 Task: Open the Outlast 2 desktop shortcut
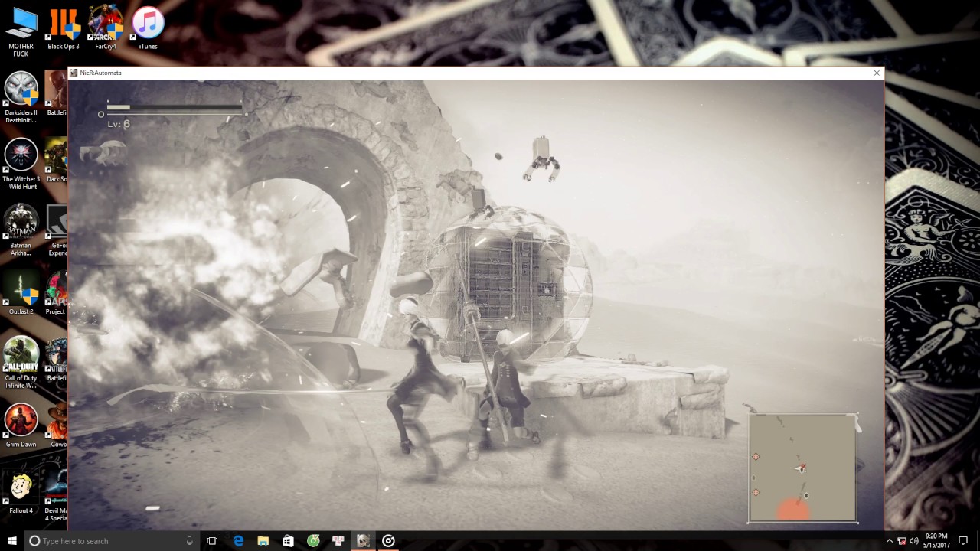pyautogui.click(x=21, y=293)
